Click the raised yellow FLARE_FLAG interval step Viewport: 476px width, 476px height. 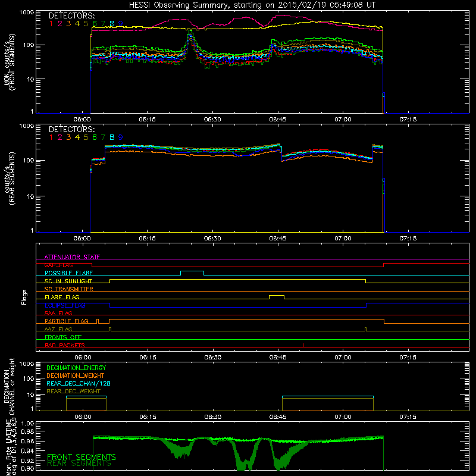click(277, 295)
